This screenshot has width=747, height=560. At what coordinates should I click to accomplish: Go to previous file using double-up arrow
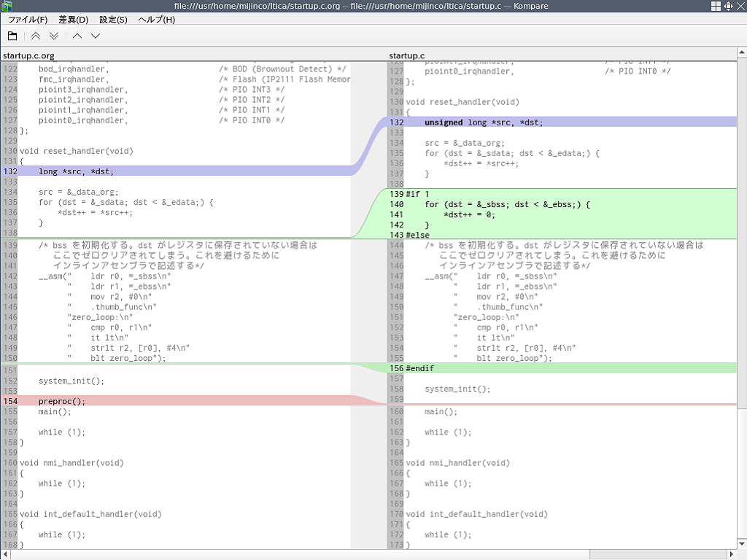point(36,36)
